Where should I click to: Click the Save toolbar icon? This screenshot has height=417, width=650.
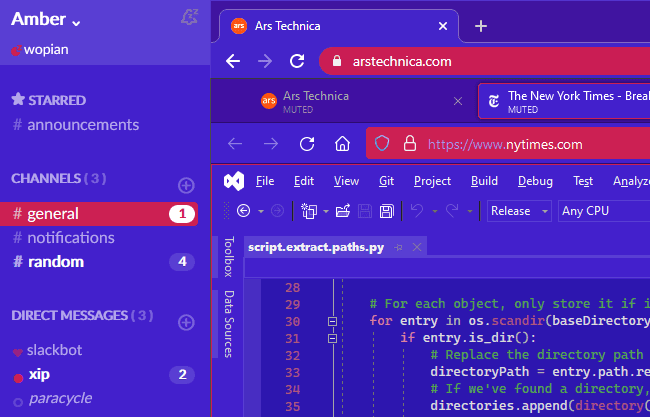[365, 211]
